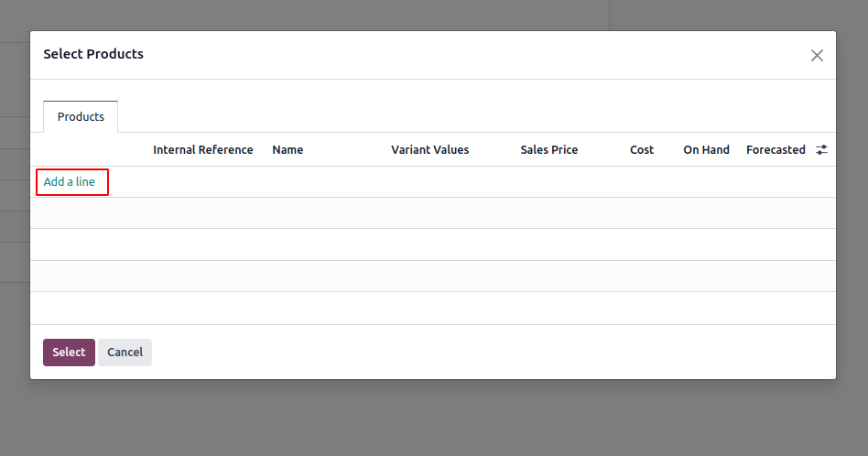The image size is (868, 456).
Task: Sort by the Cost column header
Action: pos(641,150)
